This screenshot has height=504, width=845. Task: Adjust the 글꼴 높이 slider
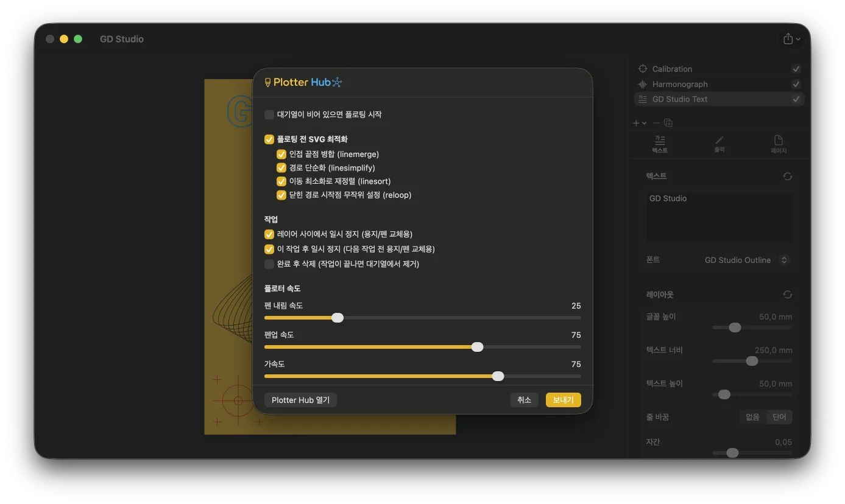pyautogui.click(x=752, y=327)
